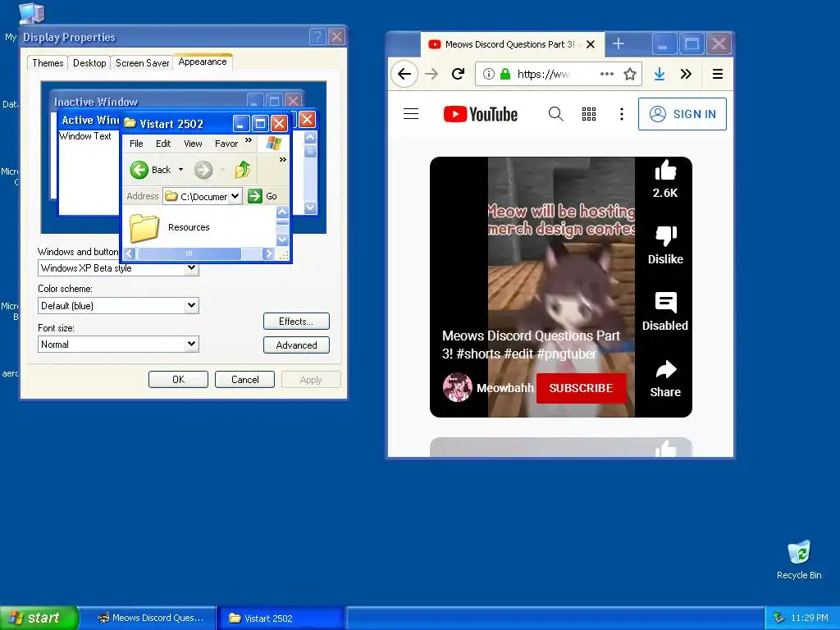The height and width of the screenshot is (630, 840).
Task: Close the Meows Discord Questions tab
Action: pyautogui.click(x=591, y=44)
